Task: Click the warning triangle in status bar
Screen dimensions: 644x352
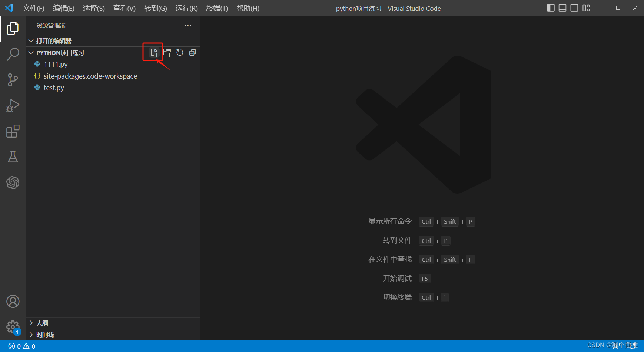Action: tap(26, 346)
